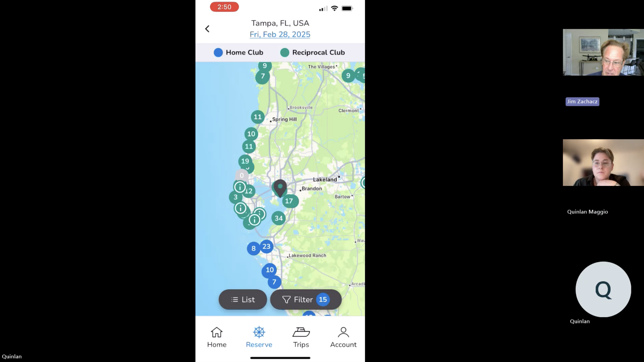Expand the cluster numbered 19 on map
Screen dimensions: 644x362
(245, 161)
